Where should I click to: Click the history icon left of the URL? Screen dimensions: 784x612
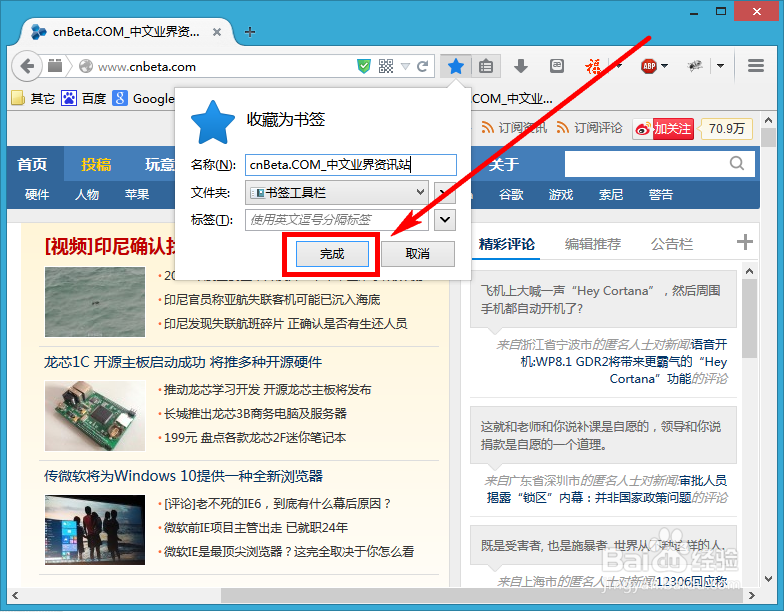click(55, 66)
